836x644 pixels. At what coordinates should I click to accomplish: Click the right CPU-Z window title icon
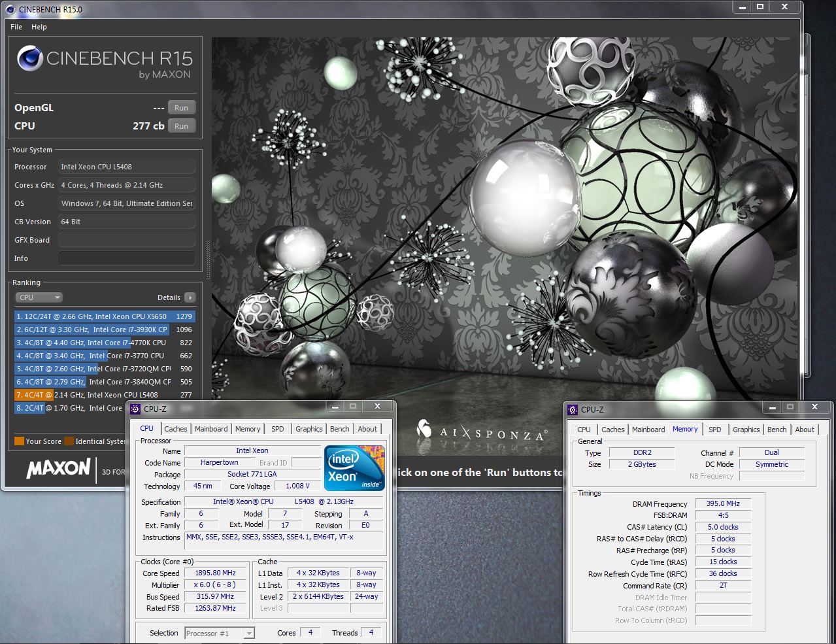(573, 410)
